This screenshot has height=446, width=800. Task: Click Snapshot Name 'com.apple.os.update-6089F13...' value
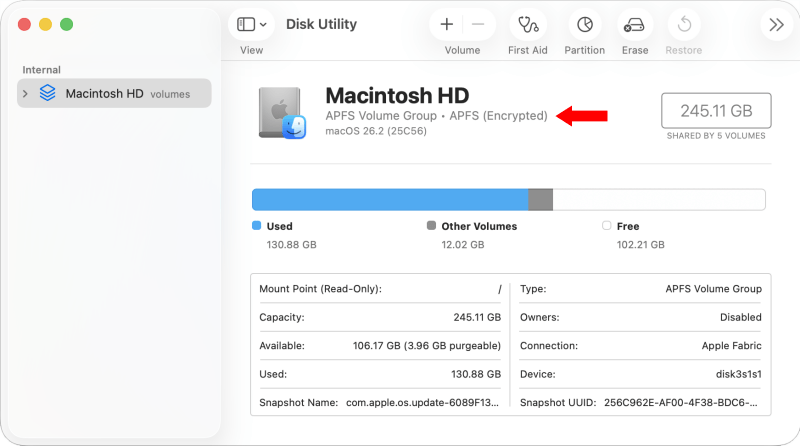point(422,403)
